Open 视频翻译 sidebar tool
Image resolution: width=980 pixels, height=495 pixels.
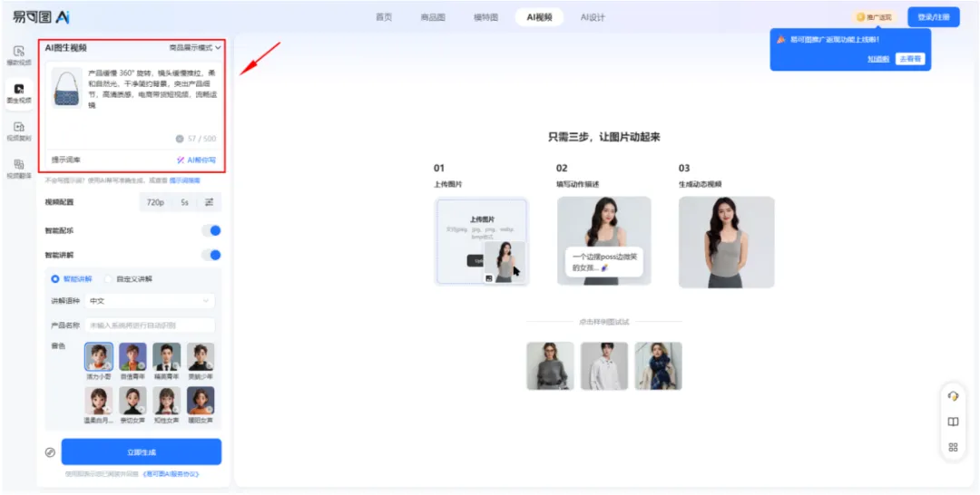(19, 169)
